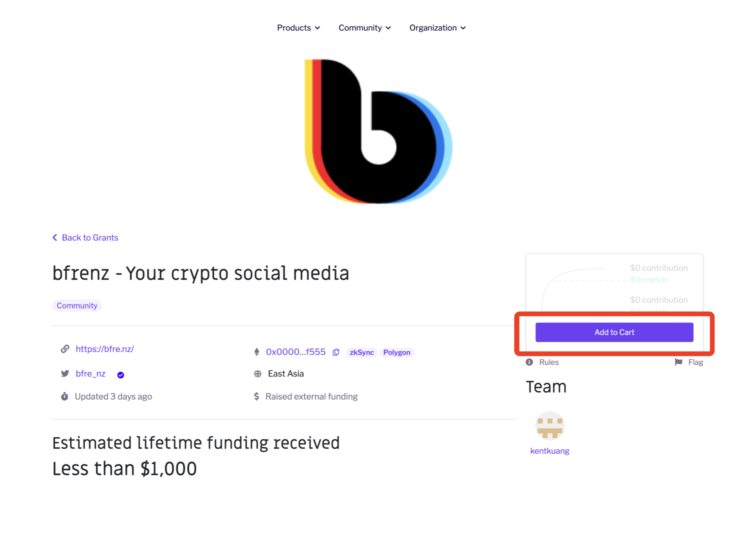
Task: Click the website link chain icon
Action: coord(65,349)
